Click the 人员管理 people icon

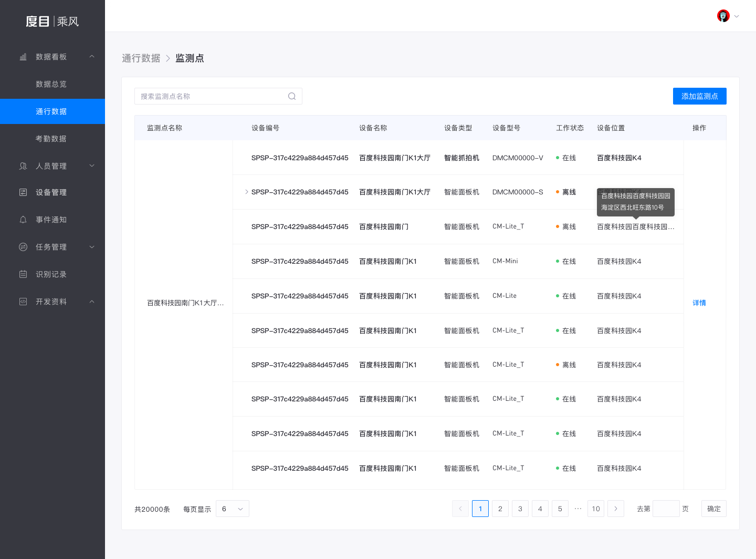23,166
